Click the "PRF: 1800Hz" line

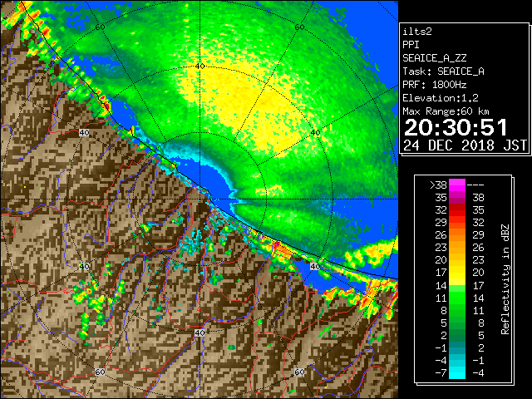tap(434, 85)
